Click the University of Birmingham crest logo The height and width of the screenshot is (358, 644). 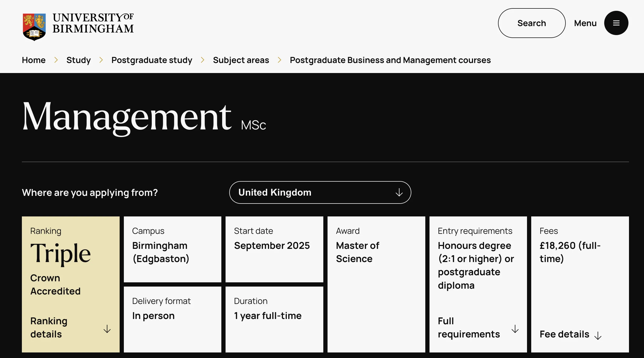click(x=34, y=27)
